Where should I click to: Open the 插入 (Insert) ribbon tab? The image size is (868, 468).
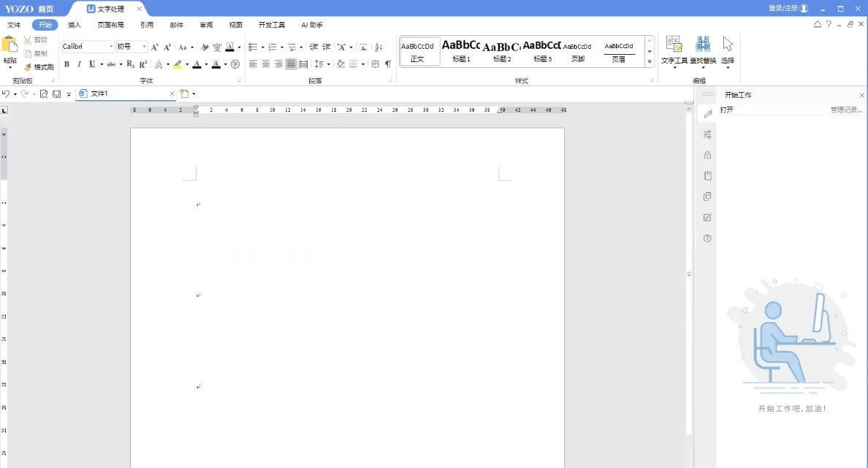point(75,25)
